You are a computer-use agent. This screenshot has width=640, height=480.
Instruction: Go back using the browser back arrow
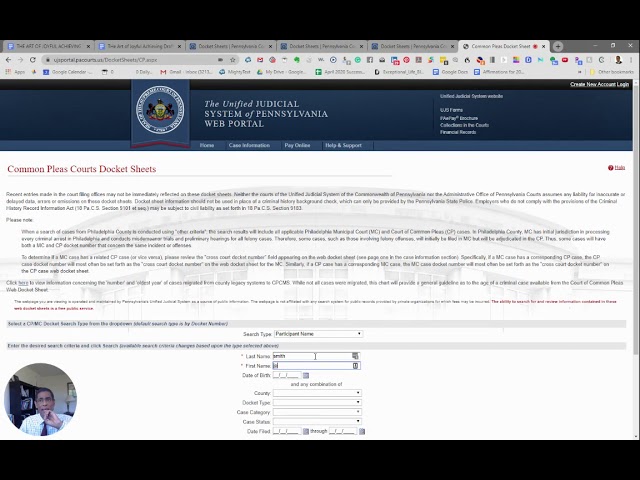[9, 60]
